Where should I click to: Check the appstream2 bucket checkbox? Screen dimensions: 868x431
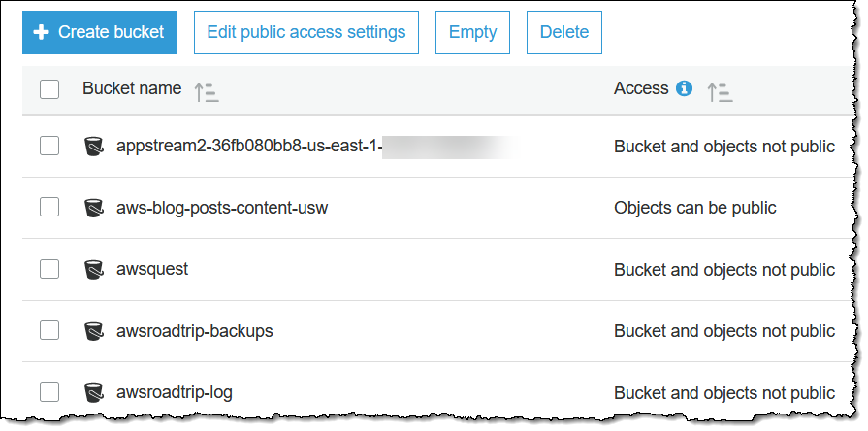[49, 146]
